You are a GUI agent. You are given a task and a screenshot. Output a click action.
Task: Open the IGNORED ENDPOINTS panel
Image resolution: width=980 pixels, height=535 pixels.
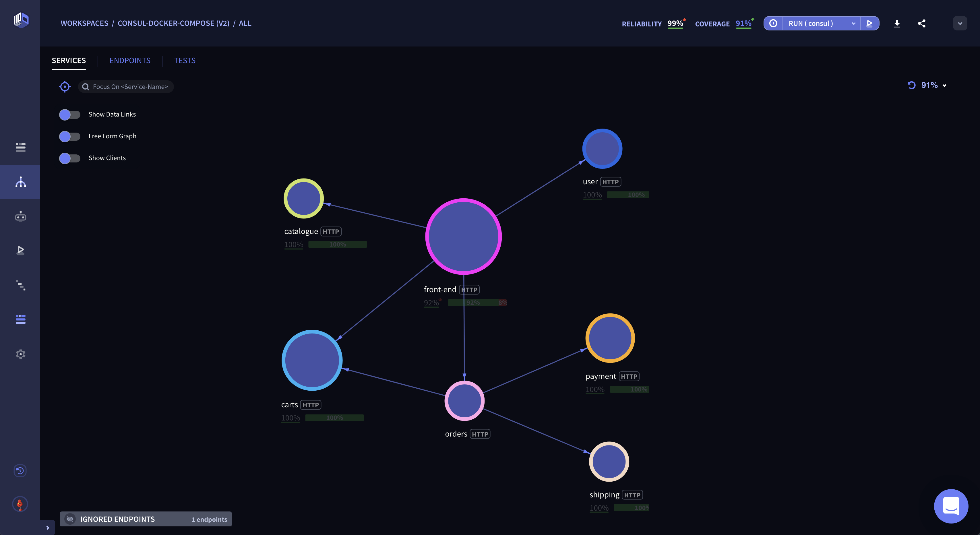[145, 519]
